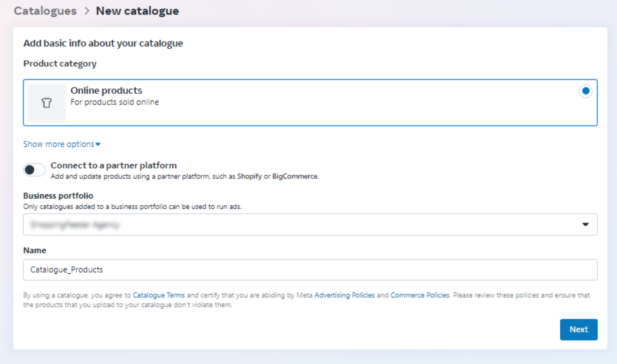Viewport: 617px width, 364px height.
Task: Toggle Connect to a partner platform switch
Action: (34, 170)
